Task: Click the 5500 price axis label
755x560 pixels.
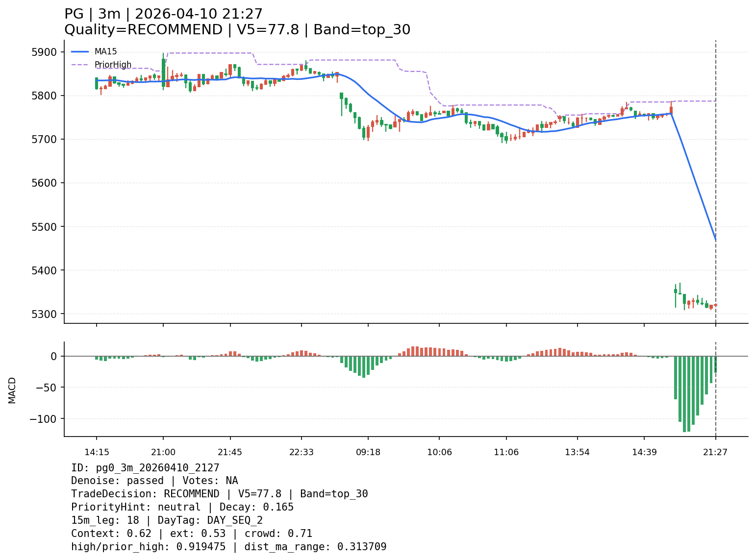Action: 43,226
